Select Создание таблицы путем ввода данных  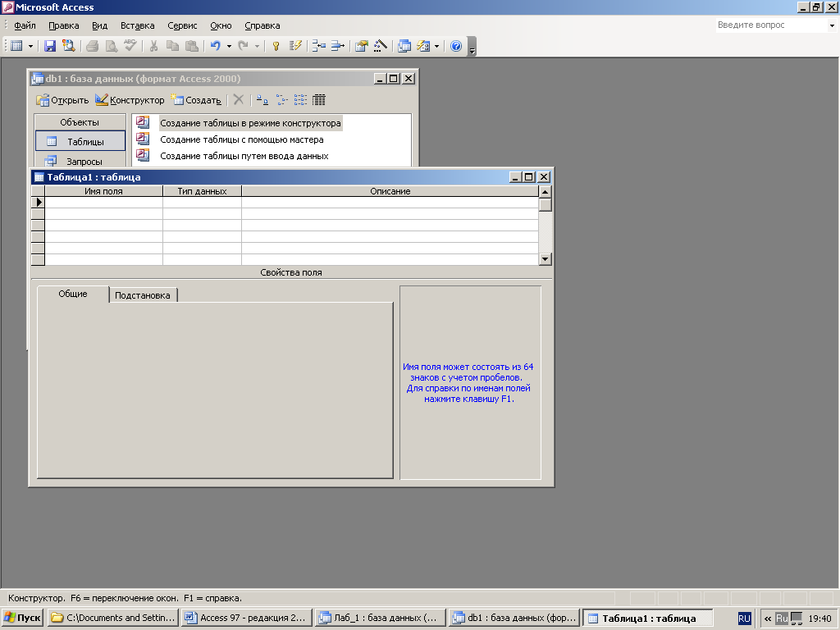244,157
